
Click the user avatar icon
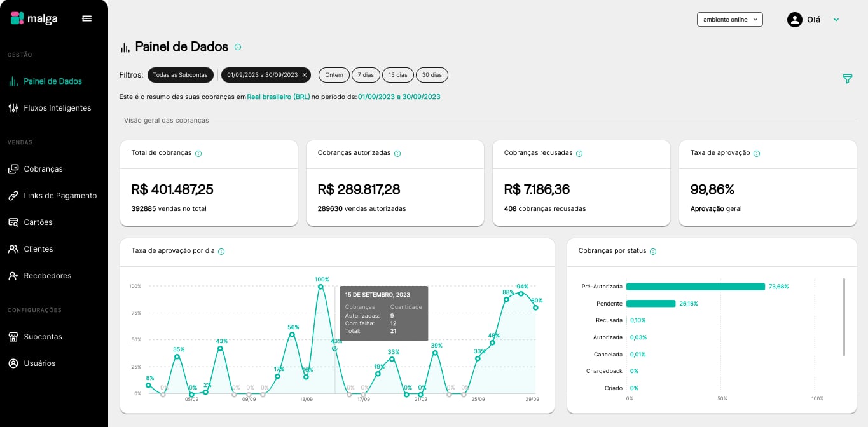point(795,20)
